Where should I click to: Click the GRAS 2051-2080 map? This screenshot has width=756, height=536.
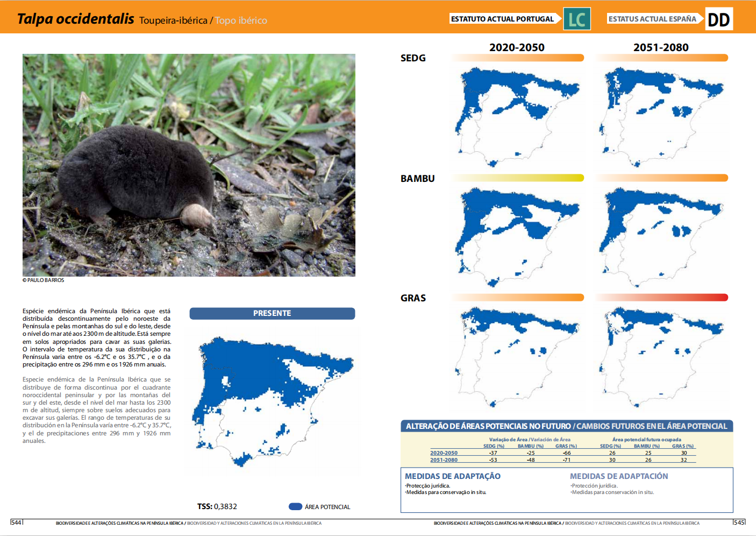(x=661, y=356)
